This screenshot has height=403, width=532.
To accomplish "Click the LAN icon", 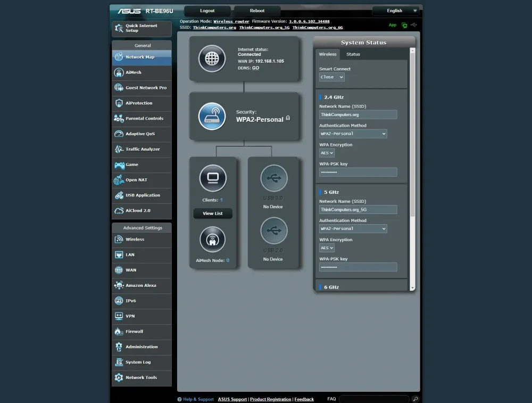I will (x=119, y=254).
